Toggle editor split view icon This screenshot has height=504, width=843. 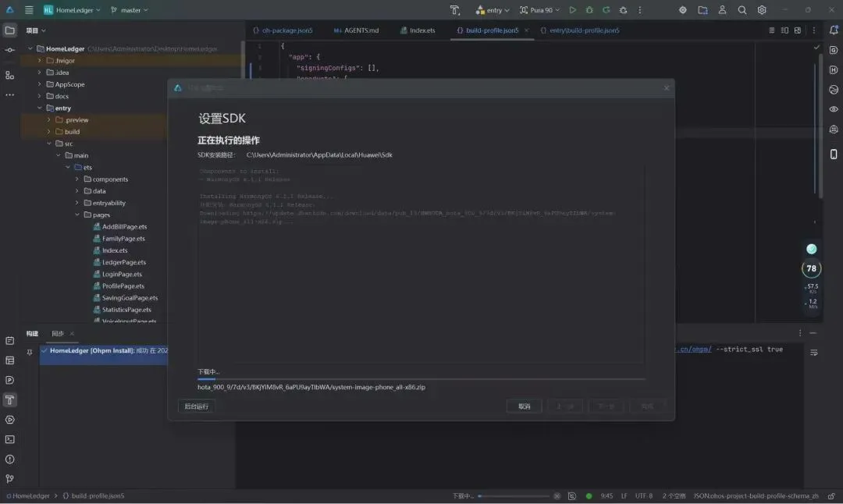point(784,30)
